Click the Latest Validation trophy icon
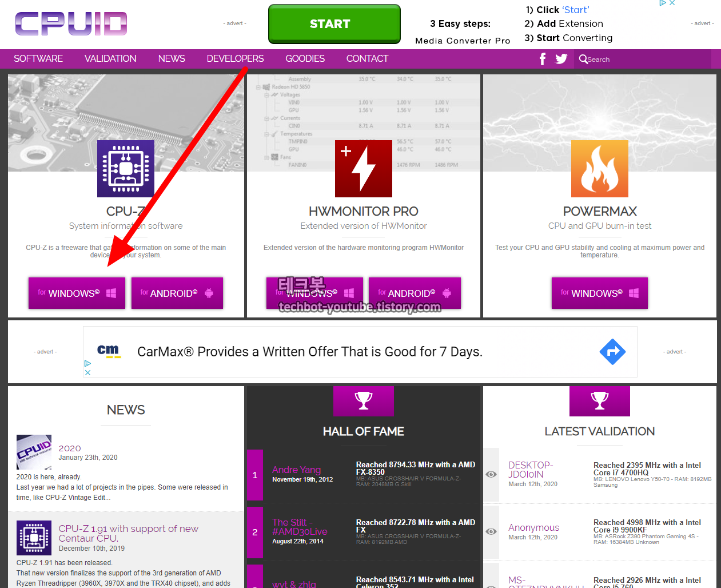 (x=600, y=401)
